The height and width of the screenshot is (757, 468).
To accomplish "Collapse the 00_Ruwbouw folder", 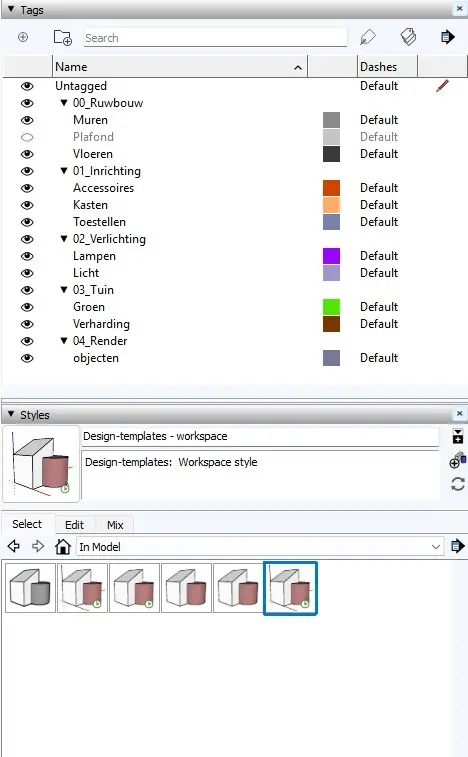I will tap(64, 102).
